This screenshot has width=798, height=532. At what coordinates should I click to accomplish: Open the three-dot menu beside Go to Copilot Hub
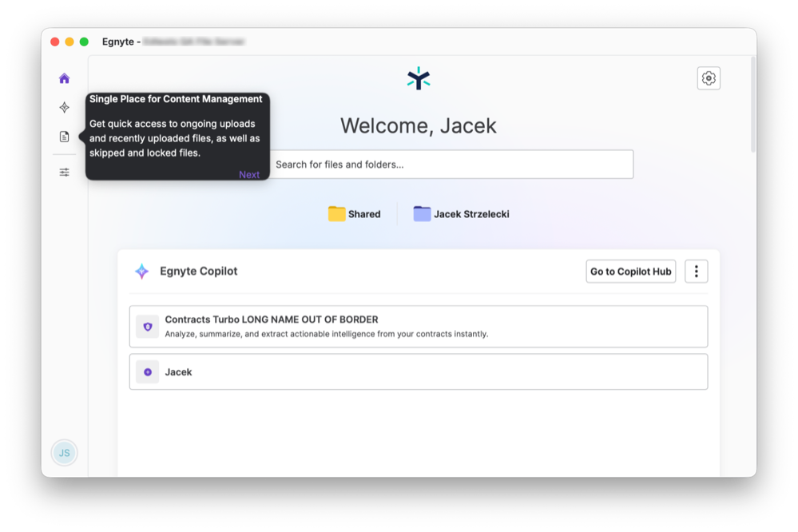(696, 271)
